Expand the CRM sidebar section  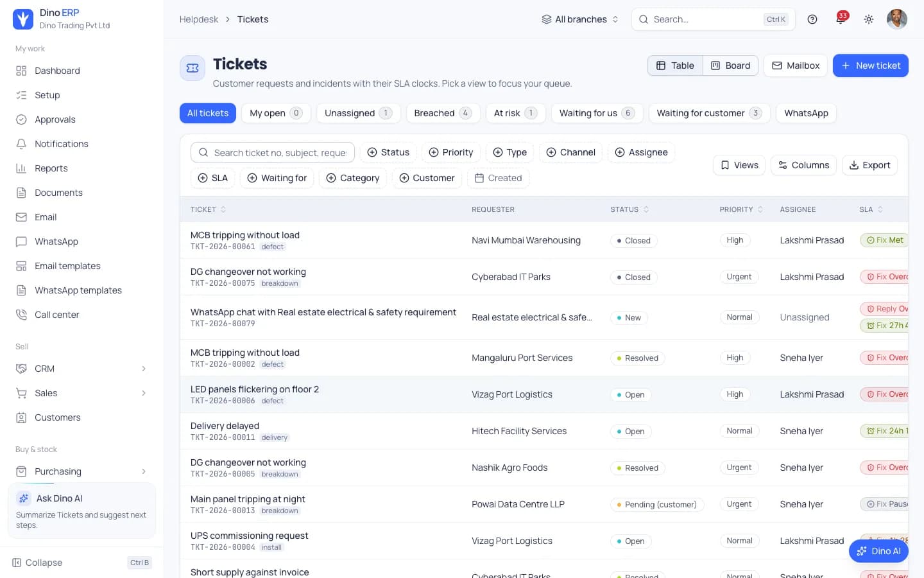81,369
